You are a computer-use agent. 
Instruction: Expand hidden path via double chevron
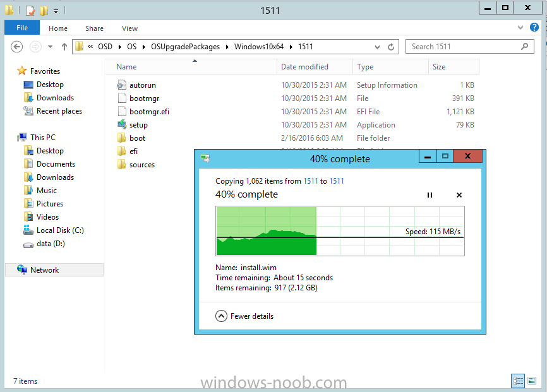(90, 46)
